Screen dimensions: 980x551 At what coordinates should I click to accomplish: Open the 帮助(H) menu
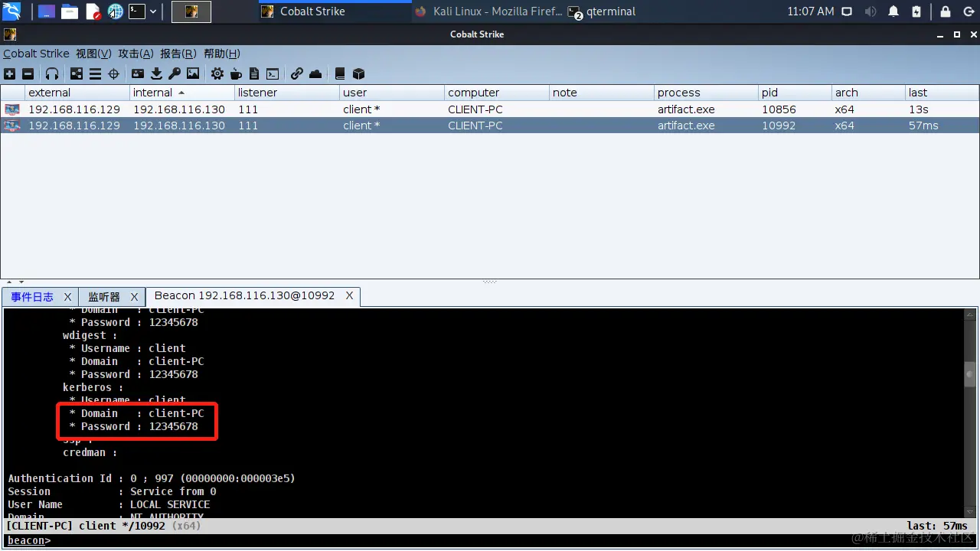click(221, 54)
